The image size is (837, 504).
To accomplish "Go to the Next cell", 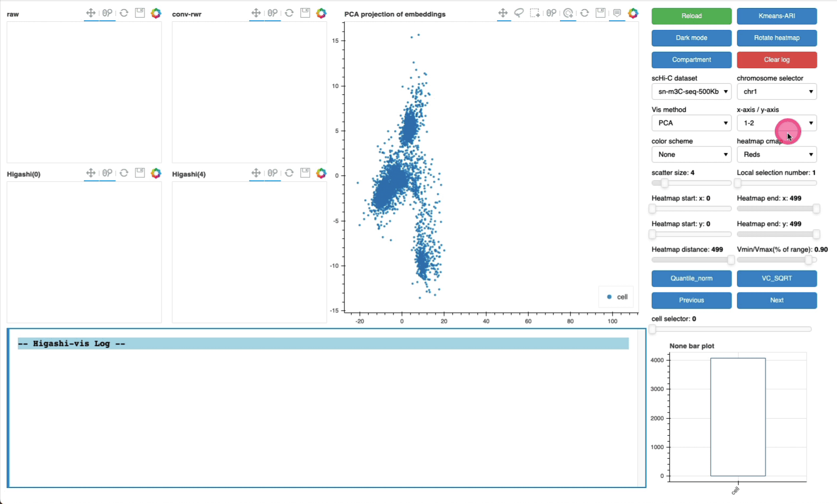I will click(x=777, y=300).
